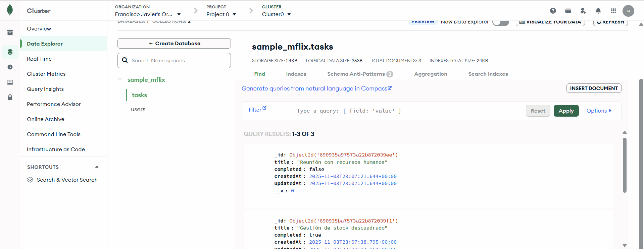The image size is (644, 249).
Task: Click the MongoDB leaf logo
Action: pyautogui.click(x=10, y=10)
